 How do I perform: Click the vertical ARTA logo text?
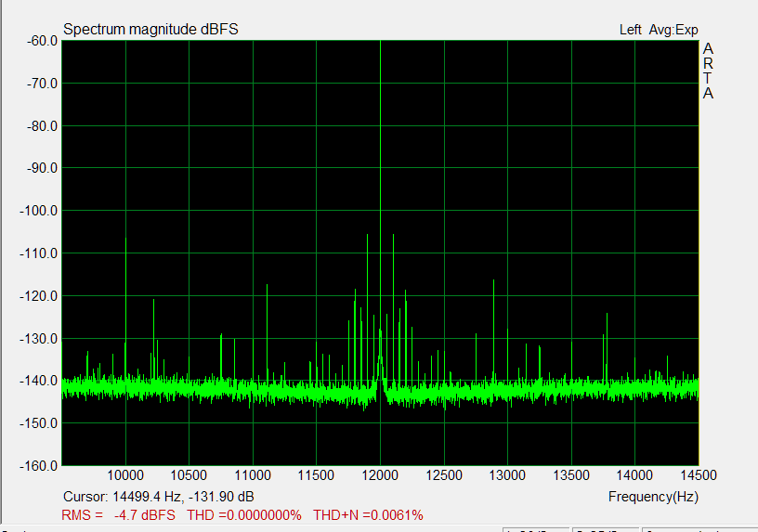click(x=708, y=71)
